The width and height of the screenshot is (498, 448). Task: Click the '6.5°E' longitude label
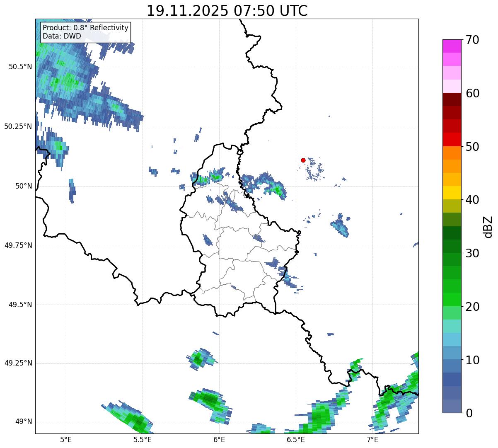point(296,439)
